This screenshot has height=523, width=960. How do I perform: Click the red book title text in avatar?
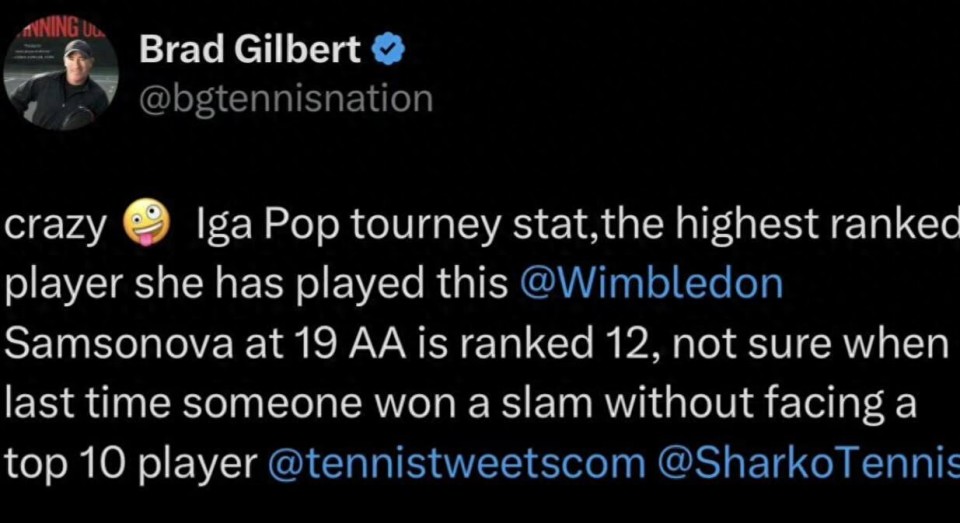click(x=60, y=28)
